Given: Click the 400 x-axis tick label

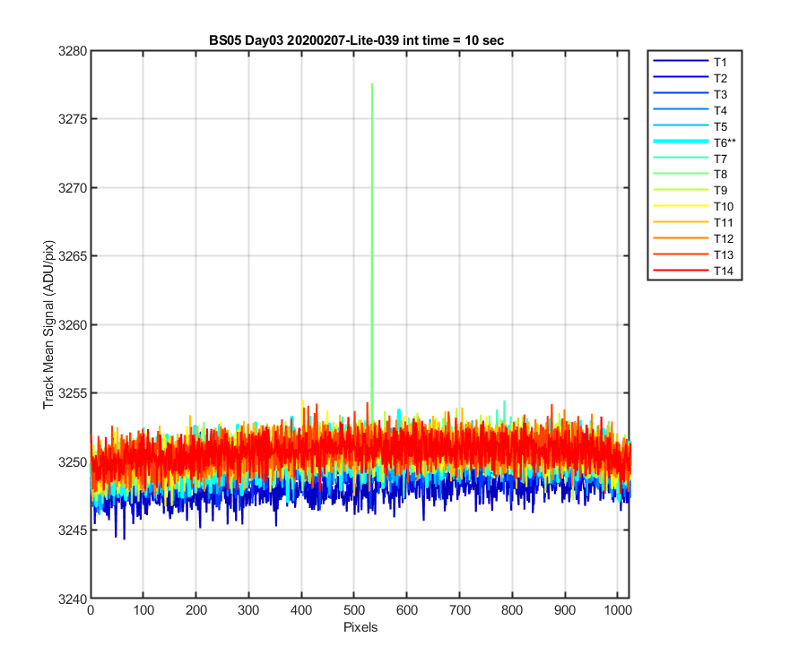Looking at the screenshot, I should [x=301, y=610].
